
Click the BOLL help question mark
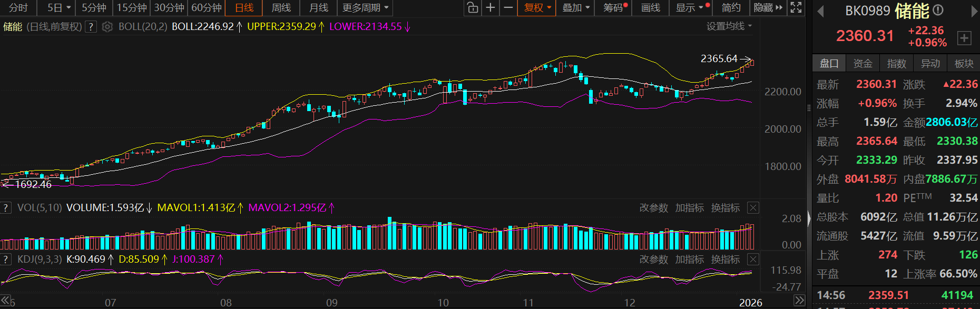pos(91,27)
